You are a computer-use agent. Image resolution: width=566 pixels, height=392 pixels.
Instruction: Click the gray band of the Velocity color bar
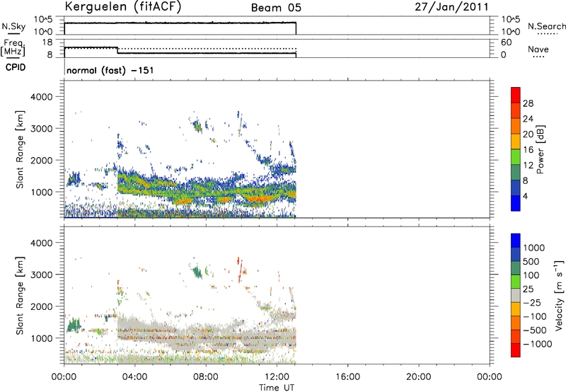tap(516, 296)
